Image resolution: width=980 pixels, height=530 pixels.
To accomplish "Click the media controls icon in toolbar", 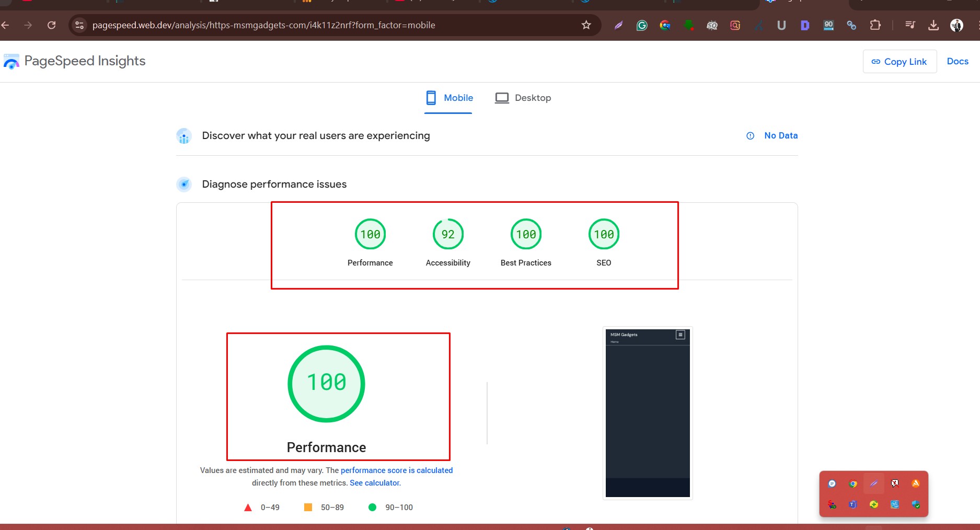I will pyautogui.click(x=910, y=25).
